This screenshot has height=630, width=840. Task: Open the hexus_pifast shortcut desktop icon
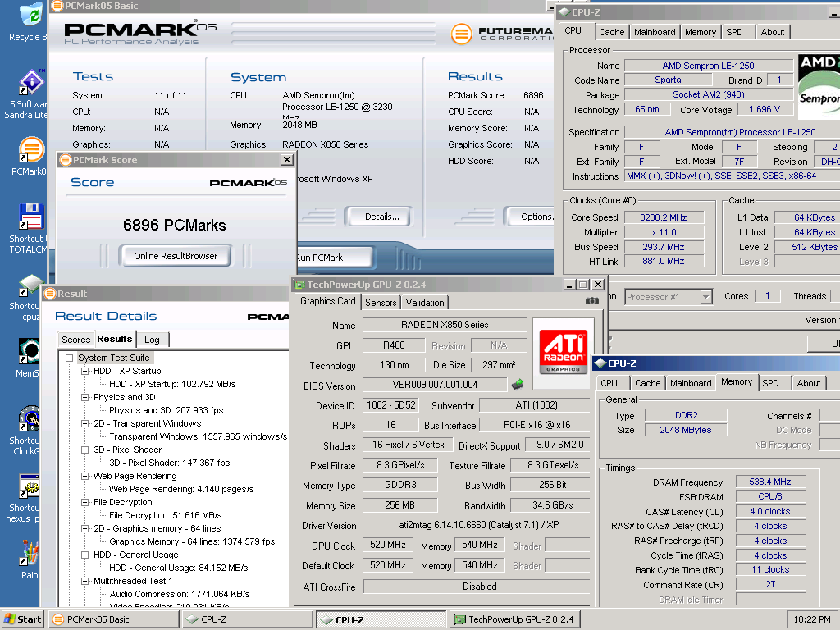pyautogui.click(x=29, y=486)
